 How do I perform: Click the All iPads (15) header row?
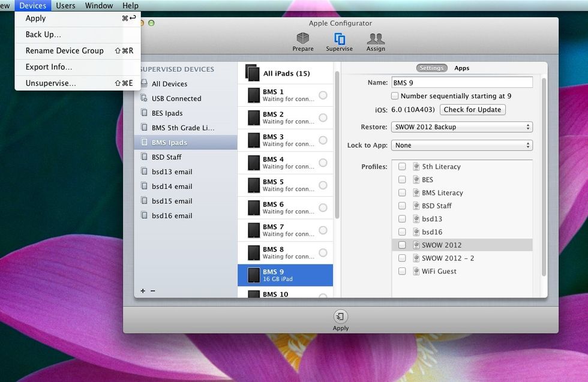pyautogui.click(x=286, y=73)
